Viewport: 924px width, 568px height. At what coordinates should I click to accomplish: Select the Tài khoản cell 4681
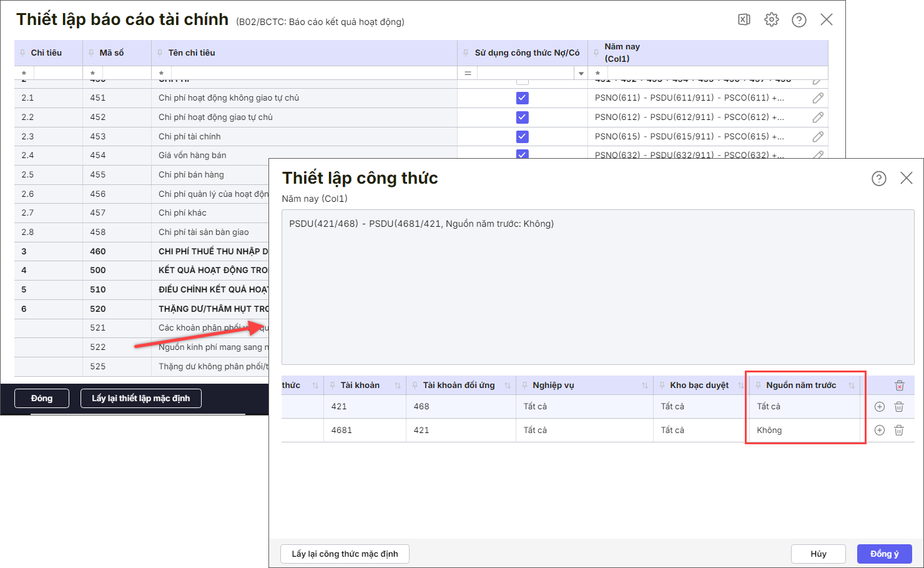[x=365, y=431]
